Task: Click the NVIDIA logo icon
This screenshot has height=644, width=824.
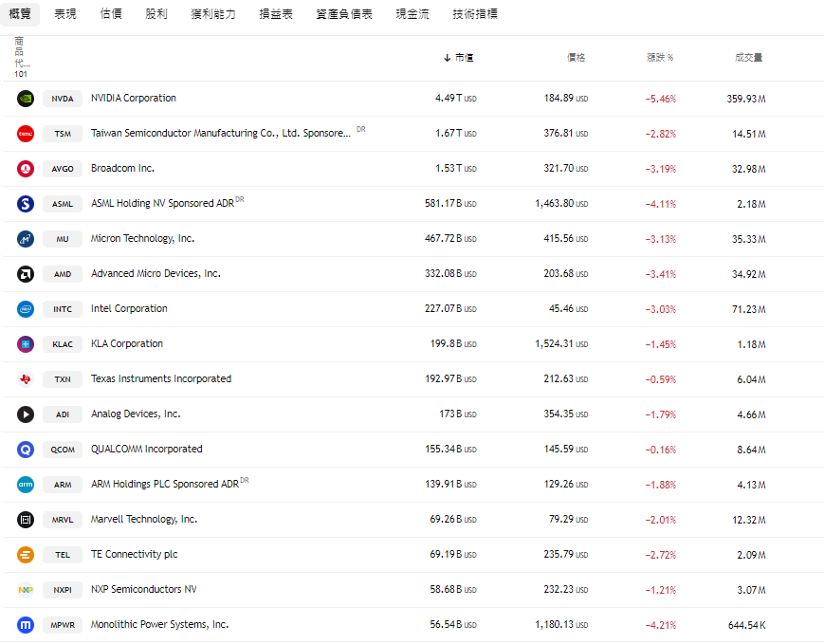Action: 26,99
